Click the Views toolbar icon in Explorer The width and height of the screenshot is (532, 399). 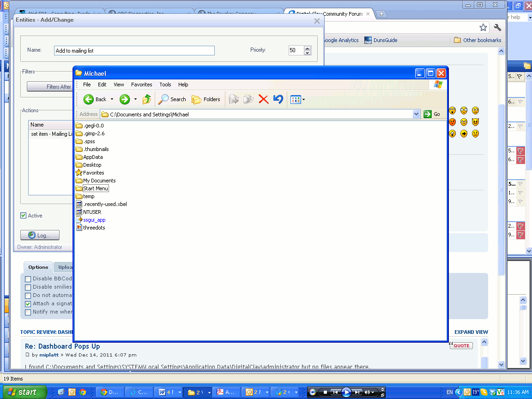tap(296, 99)
